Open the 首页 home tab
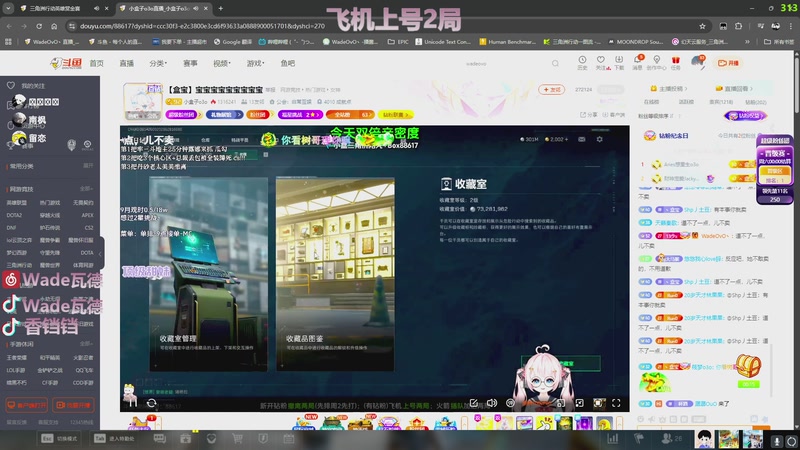 [96, 63]
